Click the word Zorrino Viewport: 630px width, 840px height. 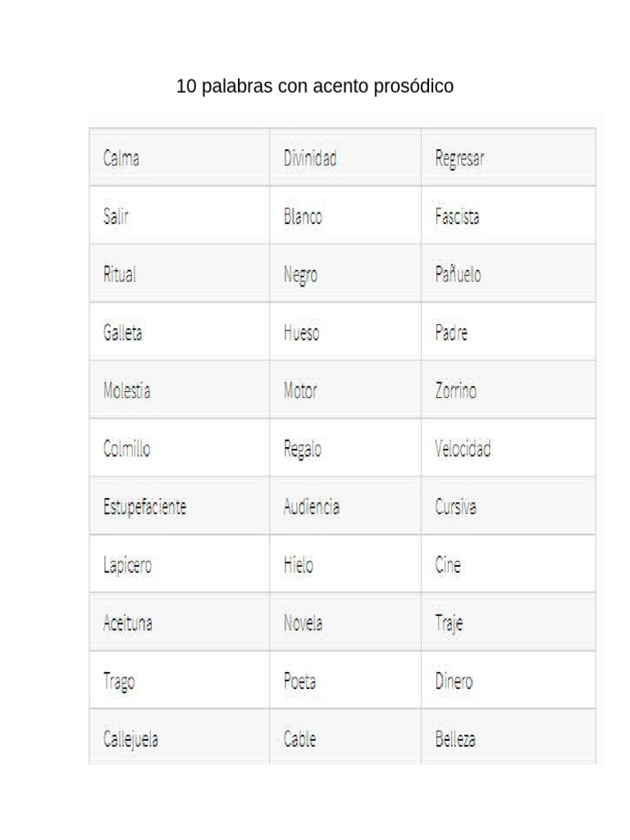click(x=456, y=390)
